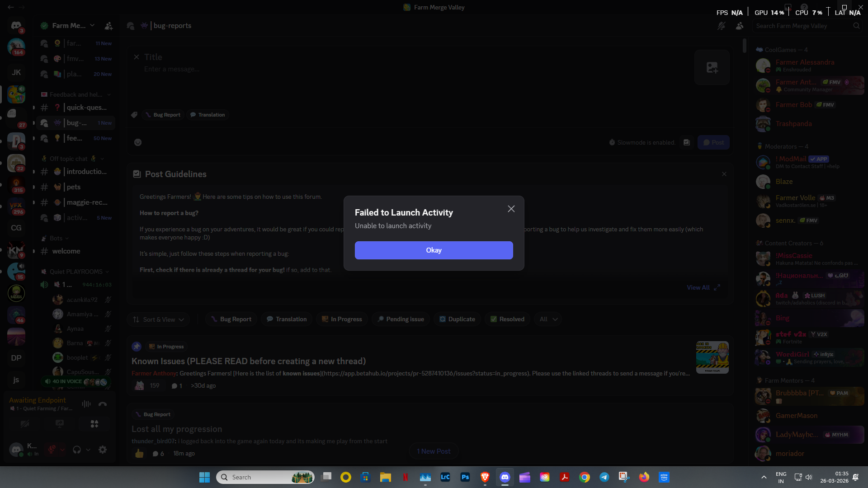The width and height of the screenshot is (868, 488).
Task: Click the Show Member List icon
Action: point(740,26)
